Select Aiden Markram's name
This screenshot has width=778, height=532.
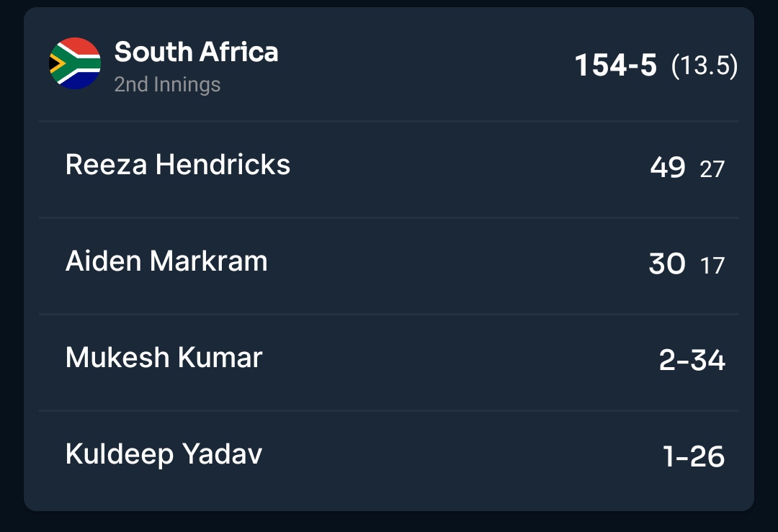166,263
